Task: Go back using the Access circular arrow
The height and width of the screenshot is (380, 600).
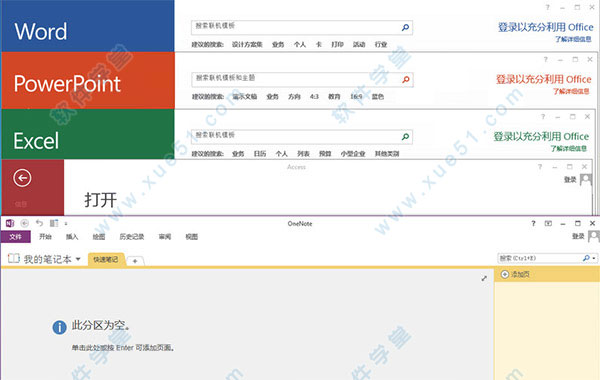Action: [x=22, y=178]
